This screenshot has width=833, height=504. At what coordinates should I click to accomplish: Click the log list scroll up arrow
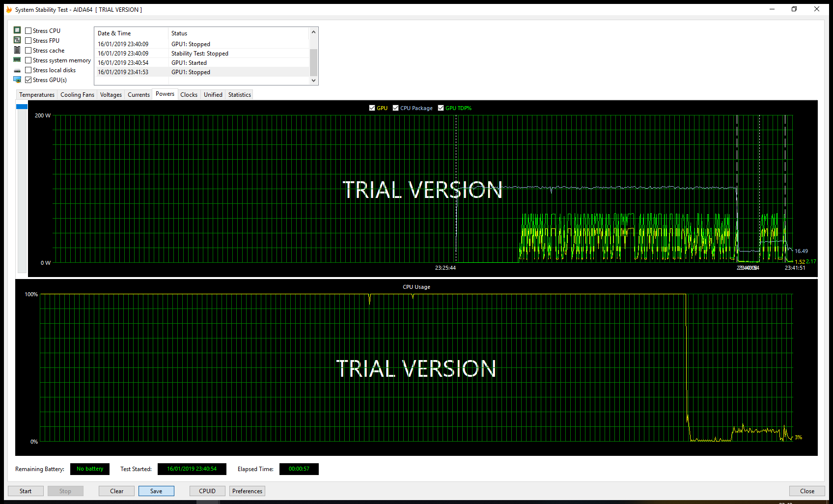pyautogui.click(x=313, y=32)
